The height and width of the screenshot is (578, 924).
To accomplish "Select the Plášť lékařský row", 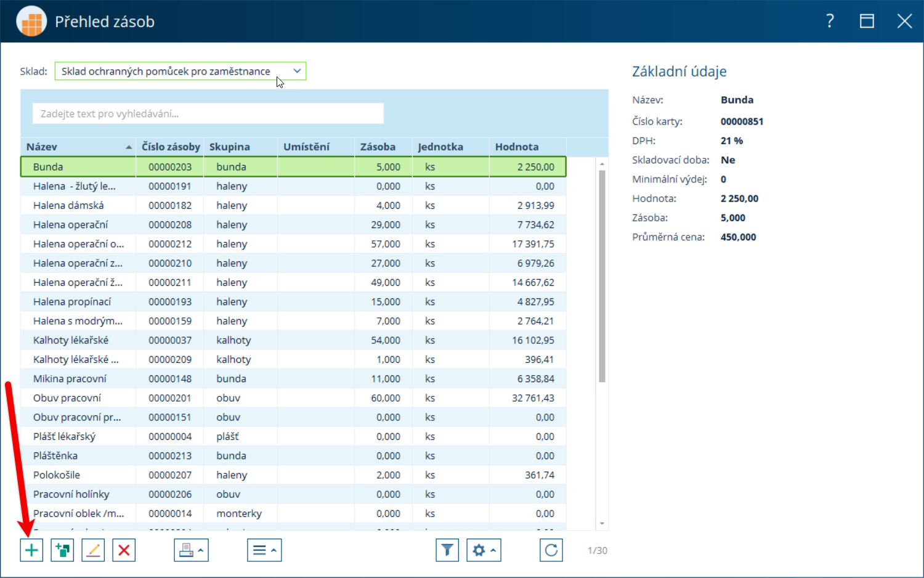I will pos(293,436).
